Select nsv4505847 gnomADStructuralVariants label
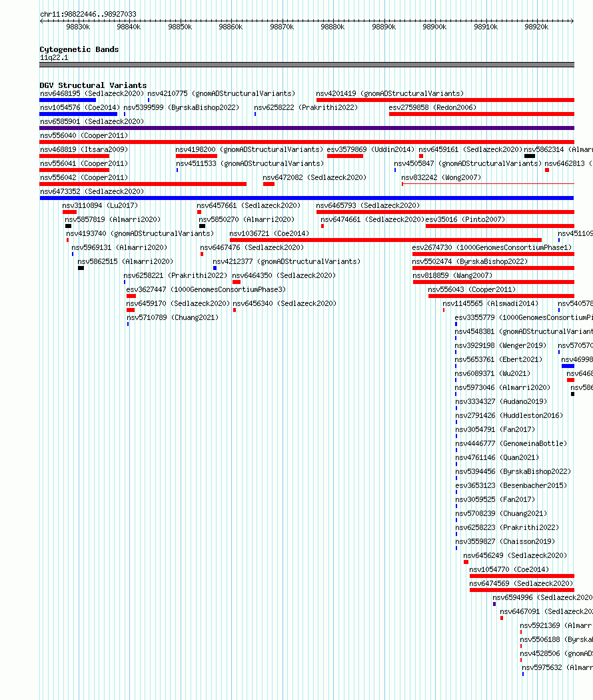 [x=468, y=163]
